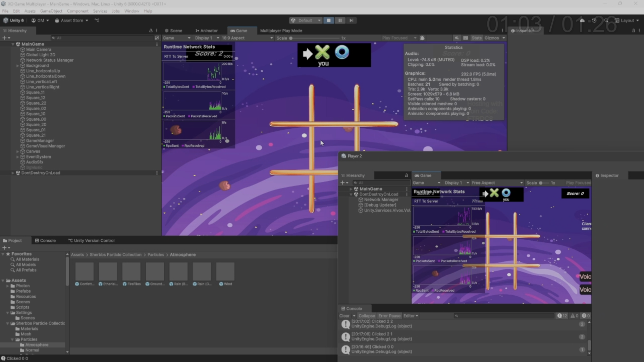Image resolution: width=644 pixels, height=362 pixels.
Task: Enable Error Pause in the console
Action: coord(389,316)
